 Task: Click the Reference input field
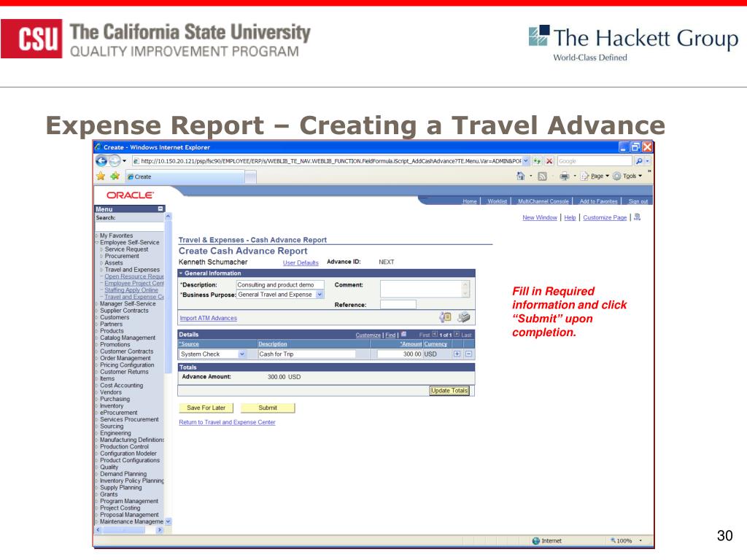point(398,305)
